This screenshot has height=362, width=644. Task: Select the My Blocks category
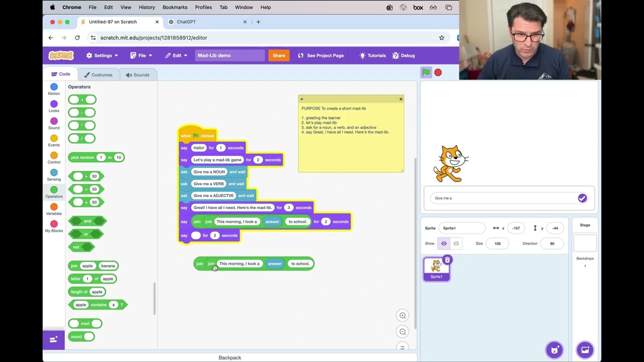click(x=54, y=226)
